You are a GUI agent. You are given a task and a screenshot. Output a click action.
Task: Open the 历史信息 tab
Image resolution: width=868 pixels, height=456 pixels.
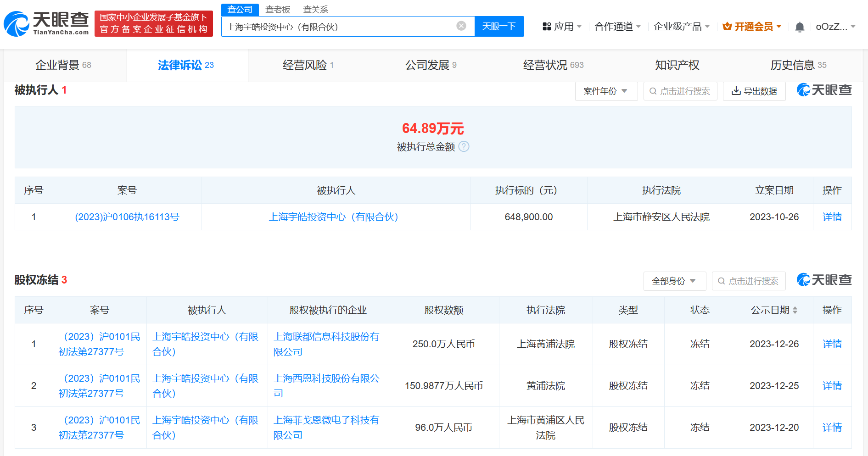[x=799, y=65]
